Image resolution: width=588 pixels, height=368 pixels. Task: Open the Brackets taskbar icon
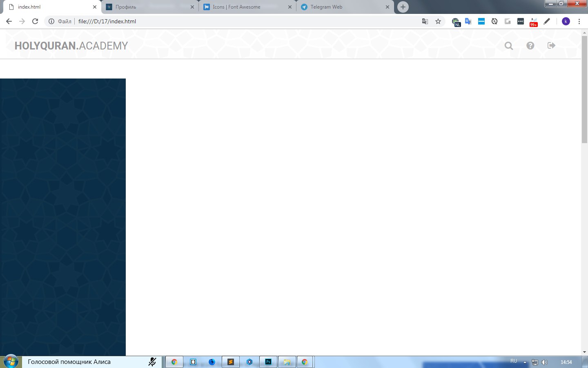(193, 362)
